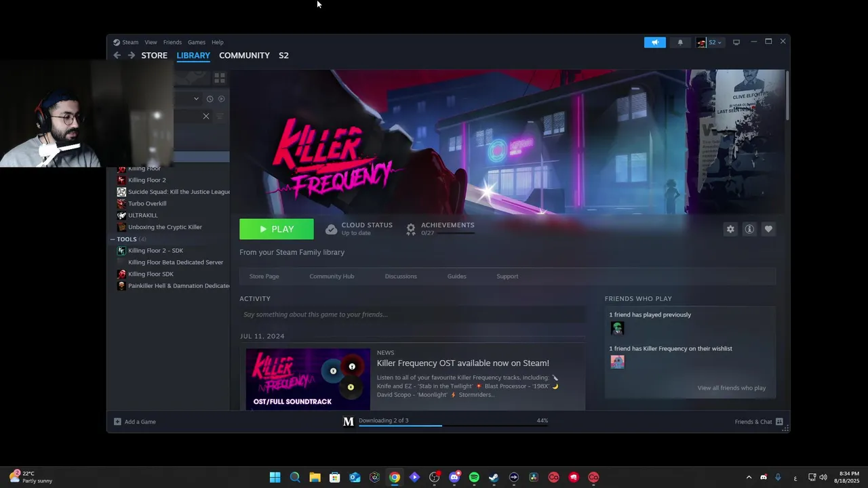Open Killer Frequency settings gear
This screenshot has width=868, height=488.
[x=730, y=229]
